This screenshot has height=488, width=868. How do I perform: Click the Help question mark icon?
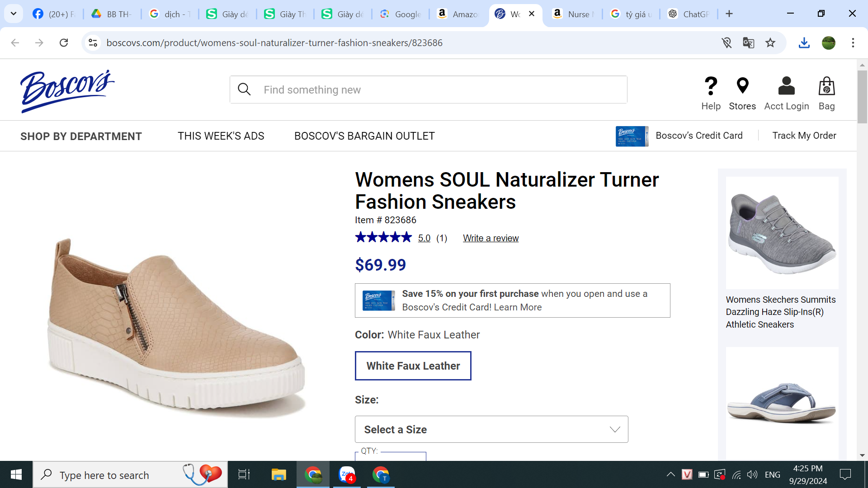click(x=711, y=86)
